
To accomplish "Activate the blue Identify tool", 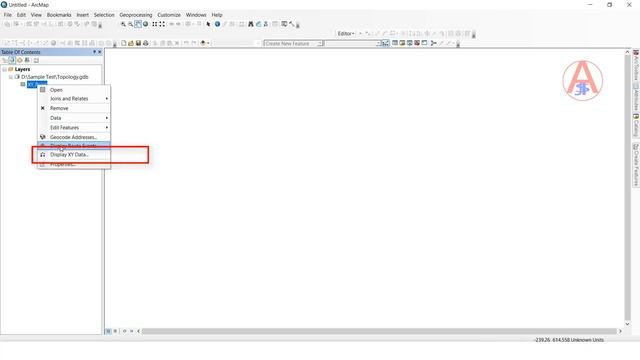I will tap(217, 24).
